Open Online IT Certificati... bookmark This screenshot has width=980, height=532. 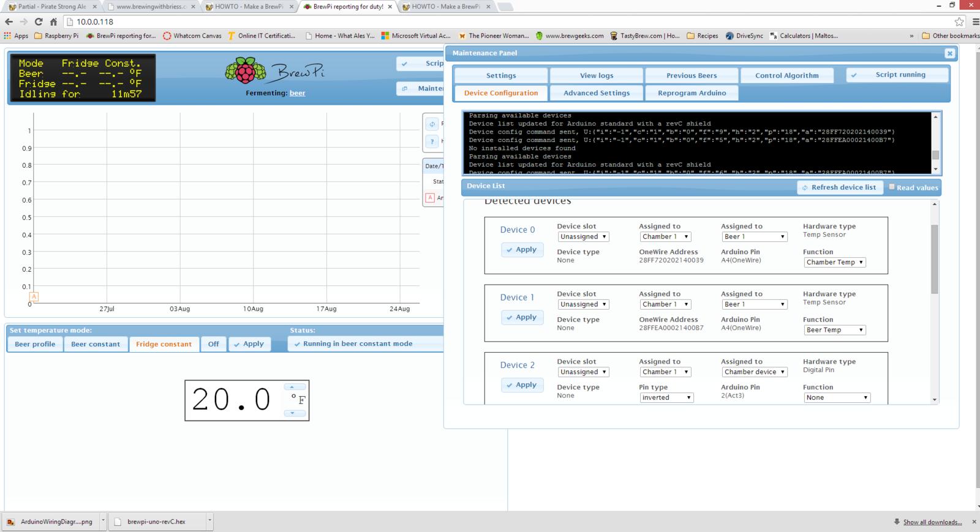pyautogui.click(x=262, y=36)
